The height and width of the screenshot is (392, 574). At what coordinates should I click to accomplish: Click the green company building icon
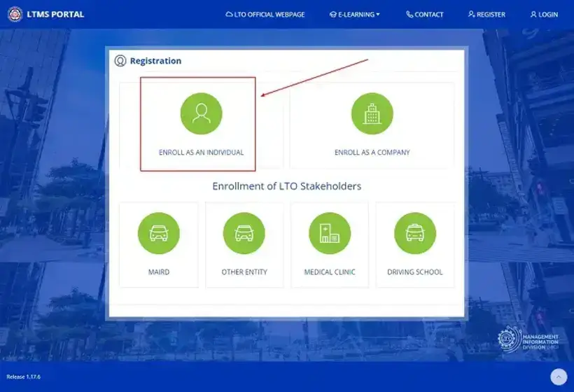(372, 113)
